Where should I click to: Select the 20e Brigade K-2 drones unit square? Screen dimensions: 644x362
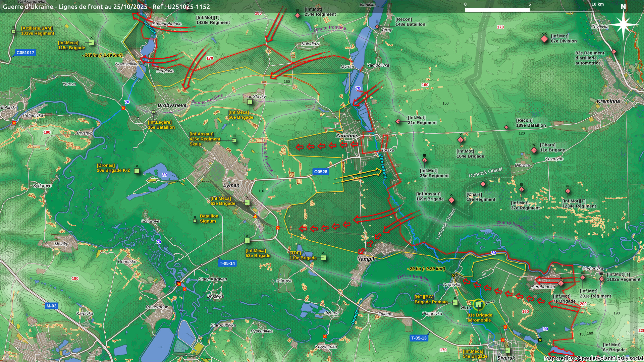137,171
